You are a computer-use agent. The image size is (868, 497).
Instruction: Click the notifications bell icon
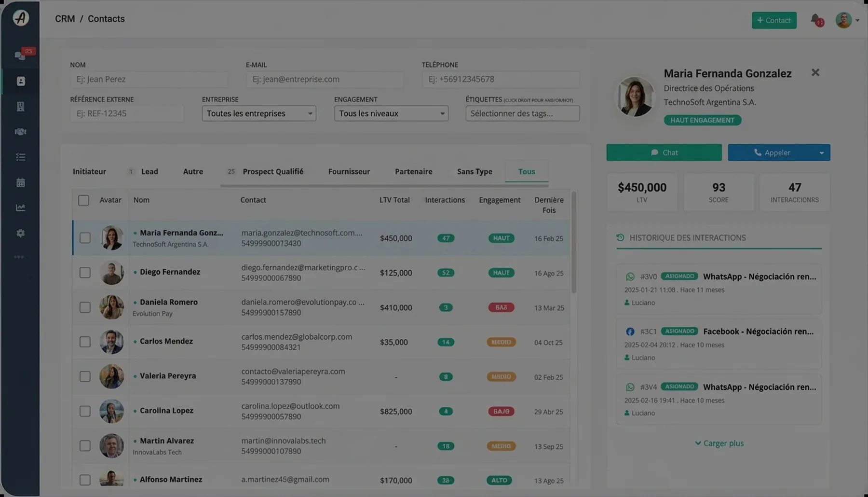815,20
